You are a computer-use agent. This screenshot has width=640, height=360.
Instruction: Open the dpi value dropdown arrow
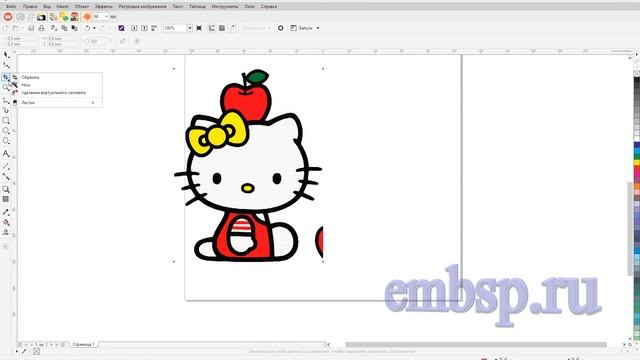click(x=107, y=17)
